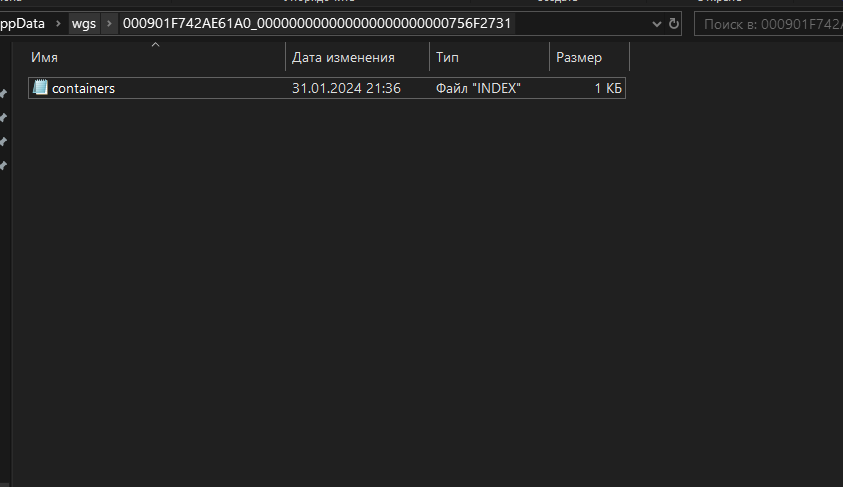The height and width of the screenshot is (487, 843).
Task: Click the wgs breadcrumb segment
Action: click(x=84, y=24)
